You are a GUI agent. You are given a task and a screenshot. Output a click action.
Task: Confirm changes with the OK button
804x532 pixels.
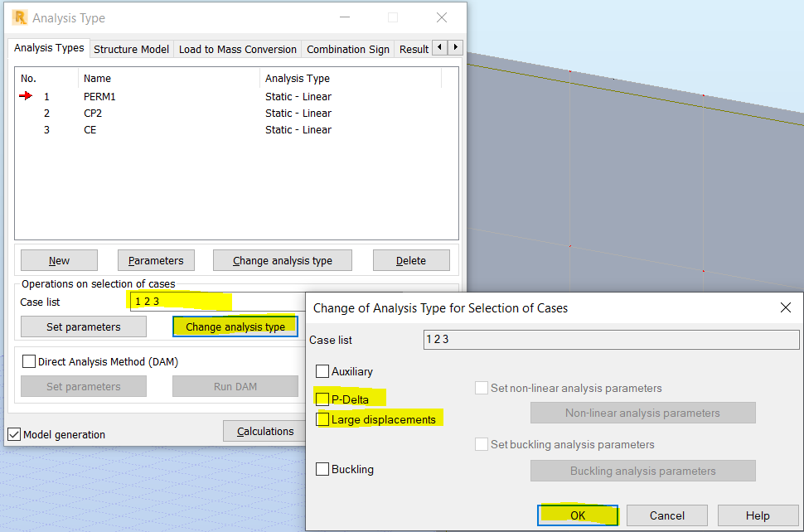click(x=577, y=515)
